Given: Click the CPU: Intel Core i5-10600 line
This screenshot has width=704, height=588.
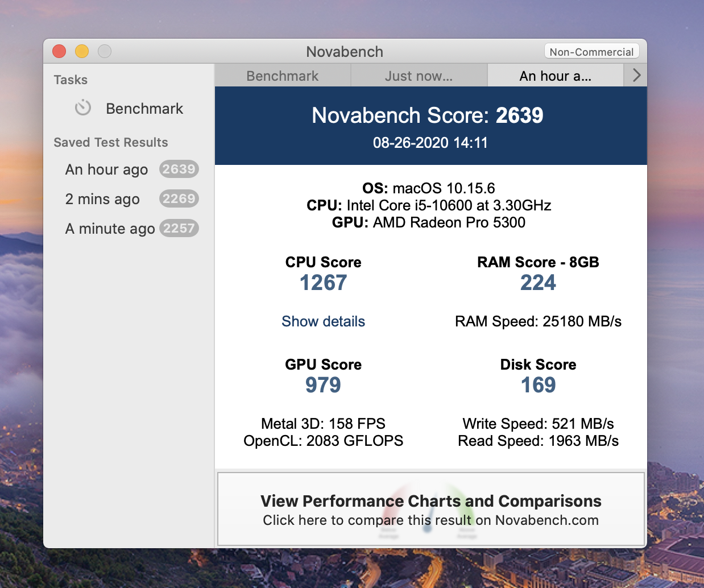Looking at the screenshot, I should tap(429, 205).
